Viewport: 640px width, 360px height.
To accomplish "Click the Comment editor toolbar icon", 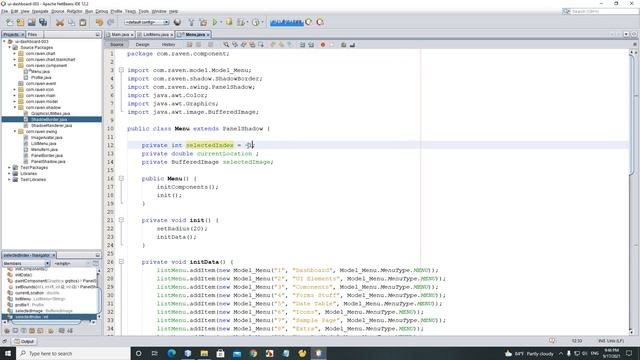I will pyautogui.click(x=343, y=44).
